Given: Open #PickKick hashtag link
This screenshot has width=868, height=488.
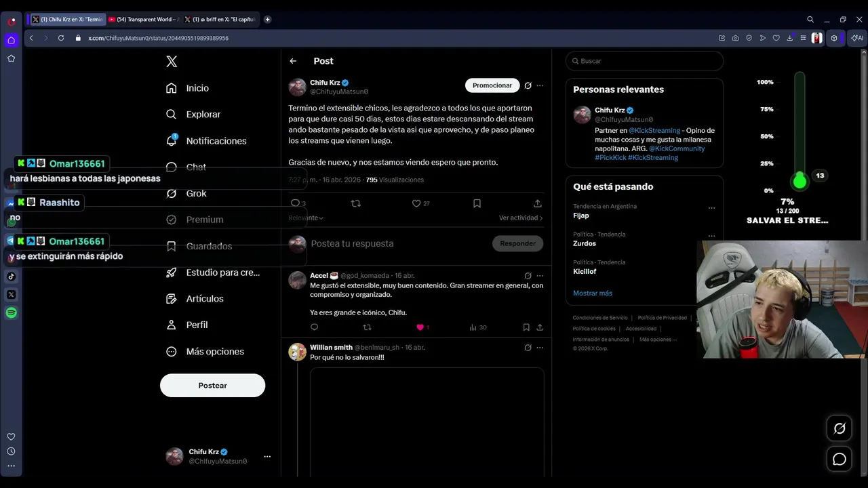Looking at the screenshot, I should 610,157.
